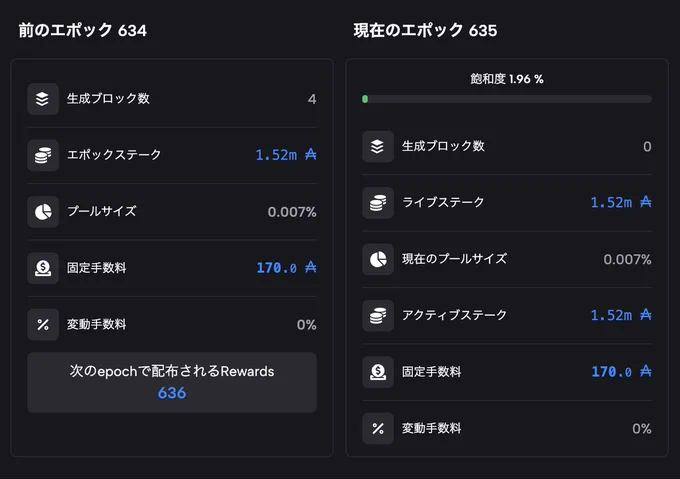680x479 pixels.
Task: Click the 次のepochで配布されるRewards panel
Action: pyautogui.click(x=172, y=382)
